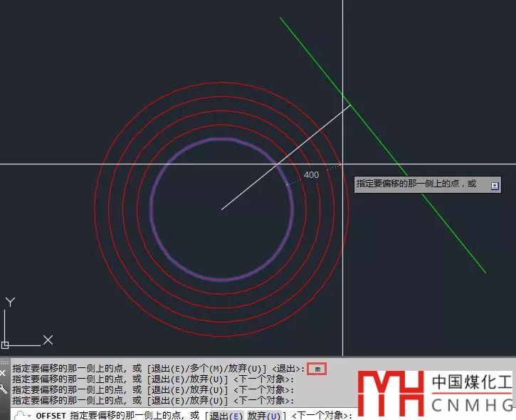Expand the recent commands list arrow
The width and height of the screenshot is (516, 420).
pyautogui.click(x=28, y=416)
